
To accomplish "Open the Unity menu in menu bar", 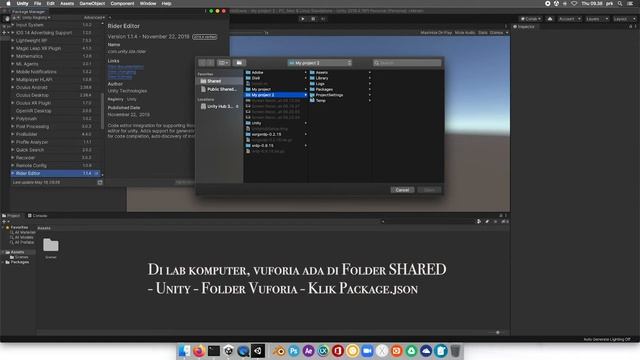I will [x=22, y=3].
